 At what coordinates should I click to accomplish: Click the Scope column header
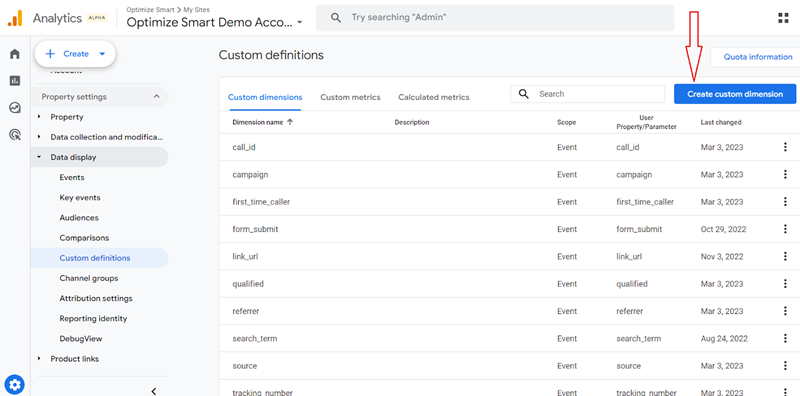(x=566, y=122)
